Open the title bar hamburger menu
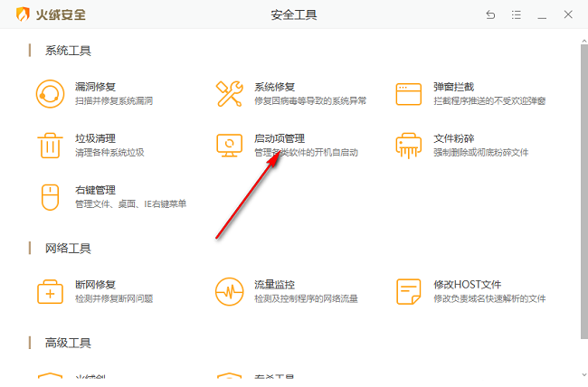588x387 pixels. pyautogui.click(x=517, y=14)
